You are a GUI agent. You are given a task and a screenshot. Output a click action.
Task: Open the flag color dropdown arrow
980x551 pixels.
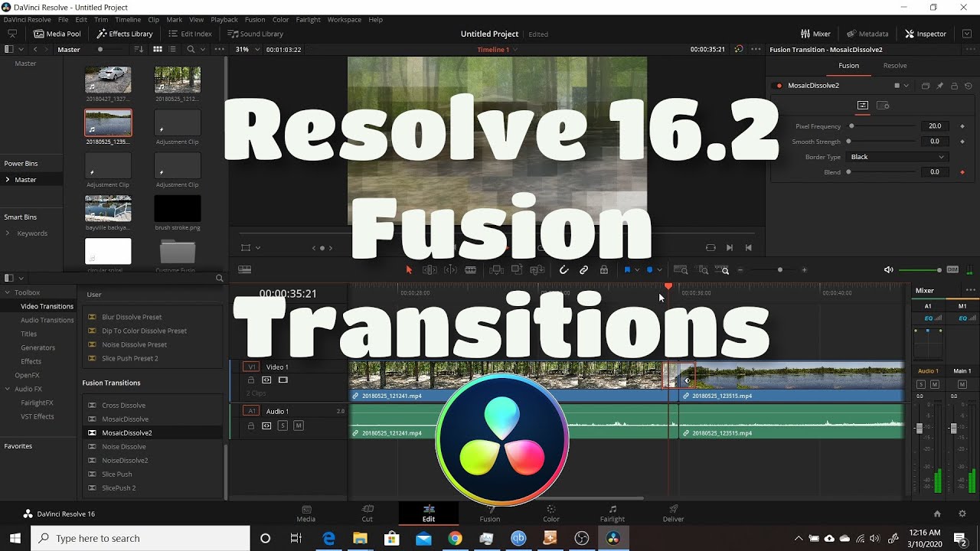pos(637,270)
